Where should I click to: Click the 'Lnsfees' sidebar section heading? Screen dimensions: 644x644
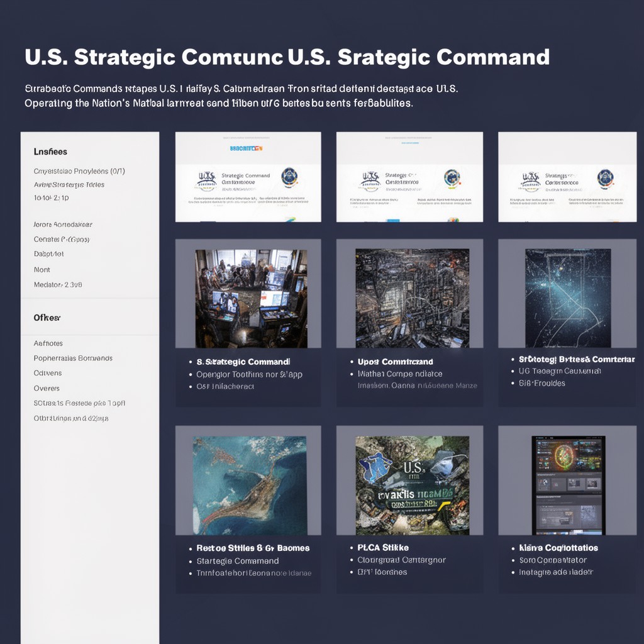pyautogui.click(x=50, y=152)
